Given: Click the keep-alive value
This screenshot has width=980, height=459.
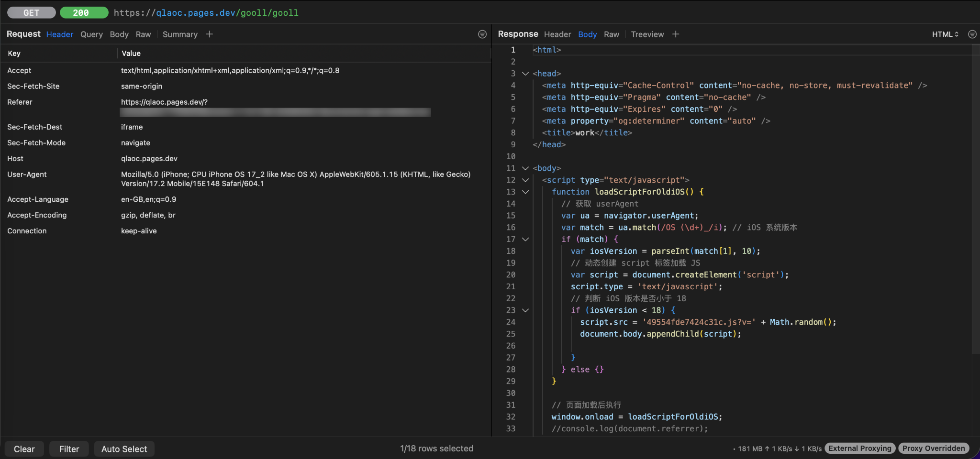Looking at the screenshot, I should click(x=139, y=230).
